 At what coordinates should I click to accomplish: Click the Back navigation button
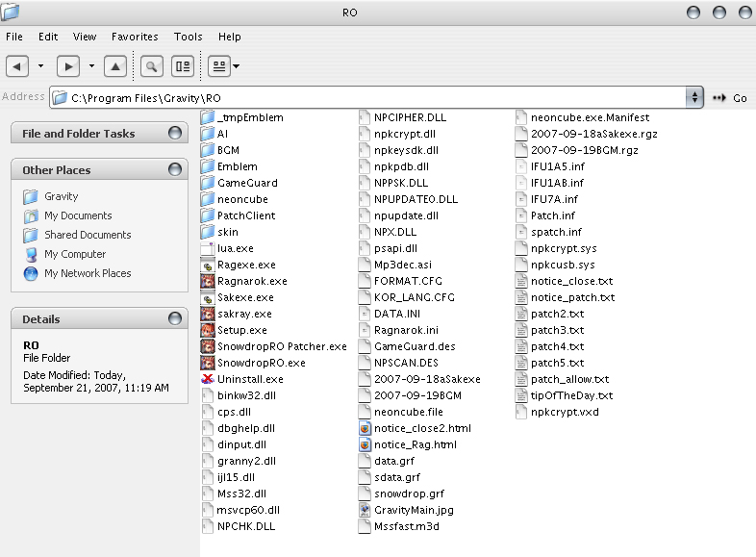[17, 66]
